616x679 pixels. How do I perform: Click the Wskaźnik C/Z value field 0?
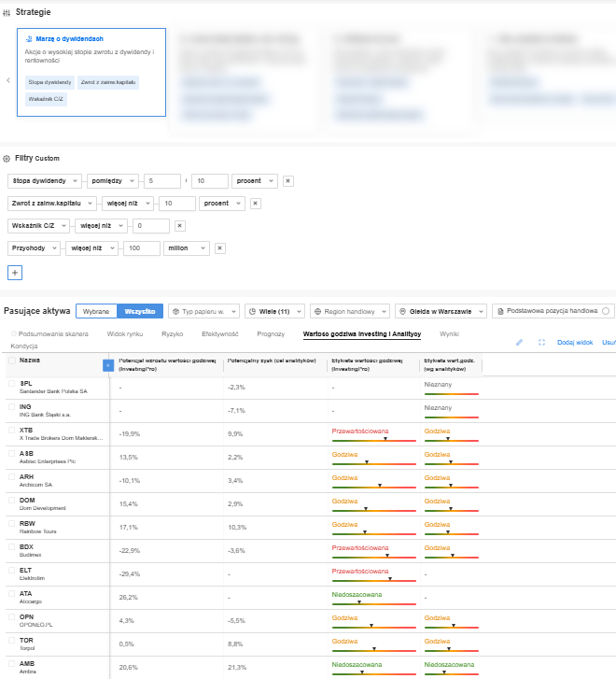(x=151, y=226)
